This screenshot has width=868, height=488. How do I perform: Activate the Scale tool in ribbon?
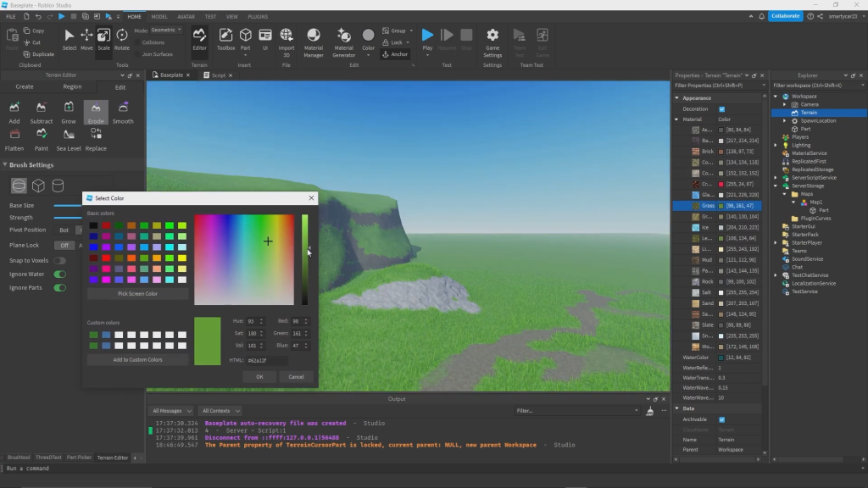(104, 40)
